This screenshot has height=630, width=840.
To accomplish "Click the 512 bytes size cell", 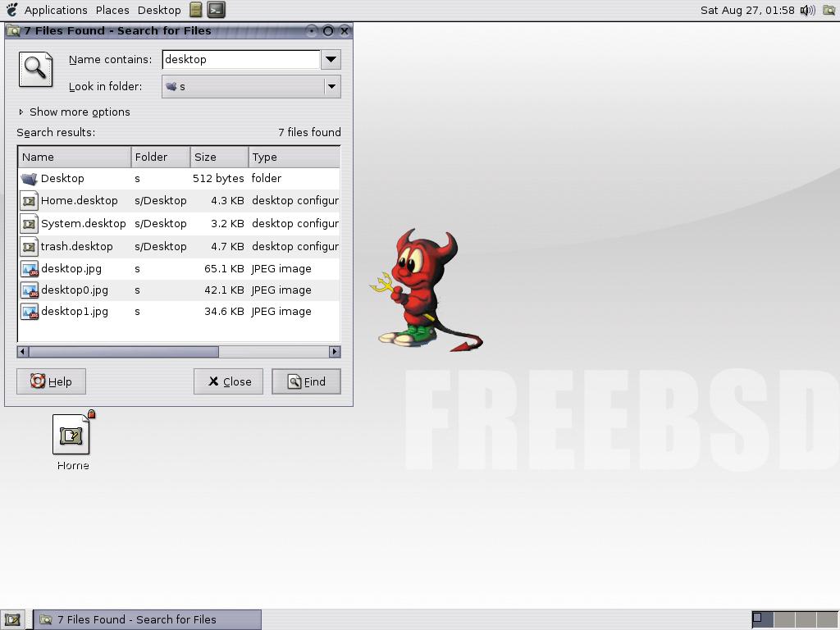I will (x=218, y=178).
